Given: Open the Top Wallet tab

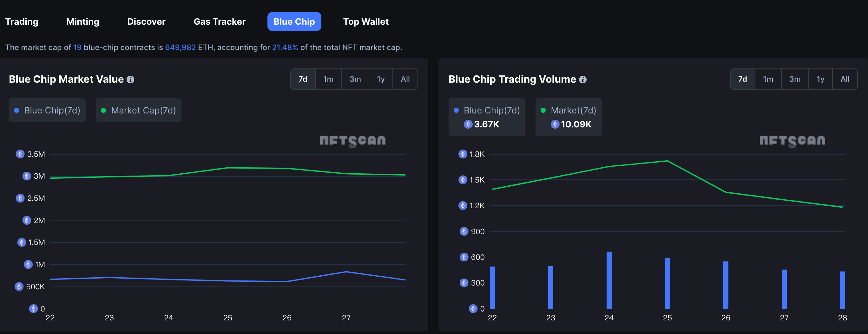Looking at the screenshot, I should pos(365,22).
